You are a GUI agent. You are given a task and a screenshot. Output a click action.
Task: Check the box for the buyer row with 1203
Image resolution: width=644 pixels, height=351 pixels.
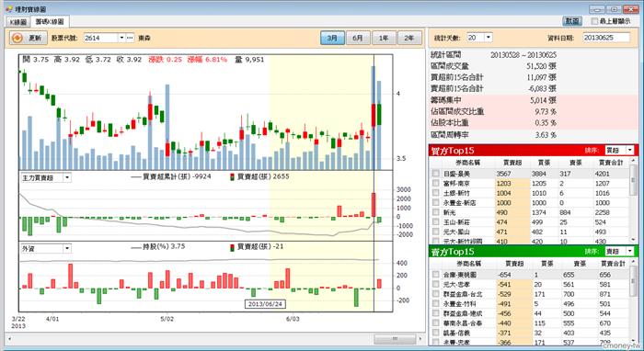(436, 183)
